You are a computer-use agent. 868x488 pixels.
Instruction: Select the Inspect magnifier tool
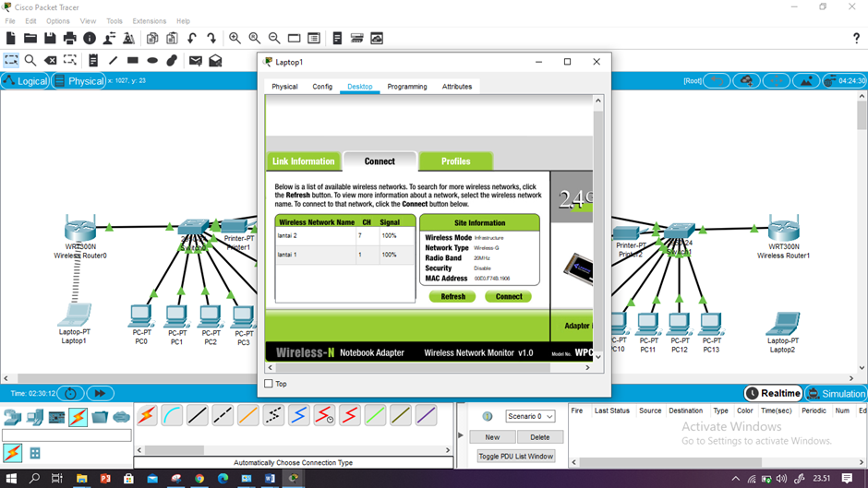pos(30,60)
